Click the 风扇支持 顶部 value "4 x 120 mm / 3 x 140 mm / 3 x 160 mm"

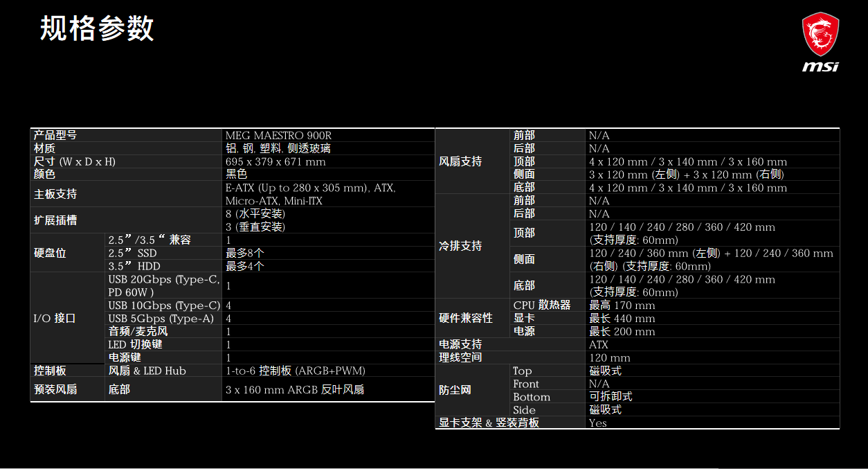688,161
